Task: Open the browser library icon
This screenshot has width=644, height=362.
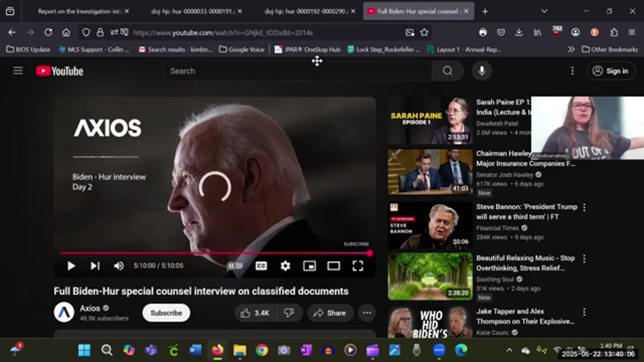Action: click(x=537, y=32)
